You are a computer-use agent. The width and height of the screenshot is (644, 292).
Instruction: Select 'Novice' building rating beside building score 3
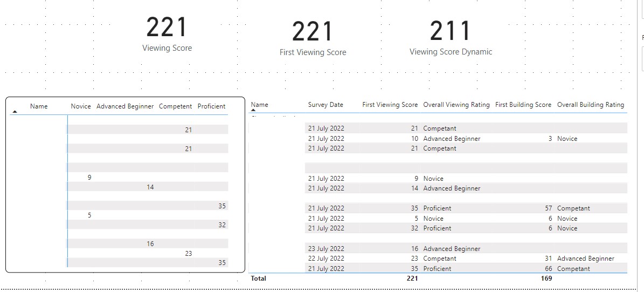pos(567,139)
